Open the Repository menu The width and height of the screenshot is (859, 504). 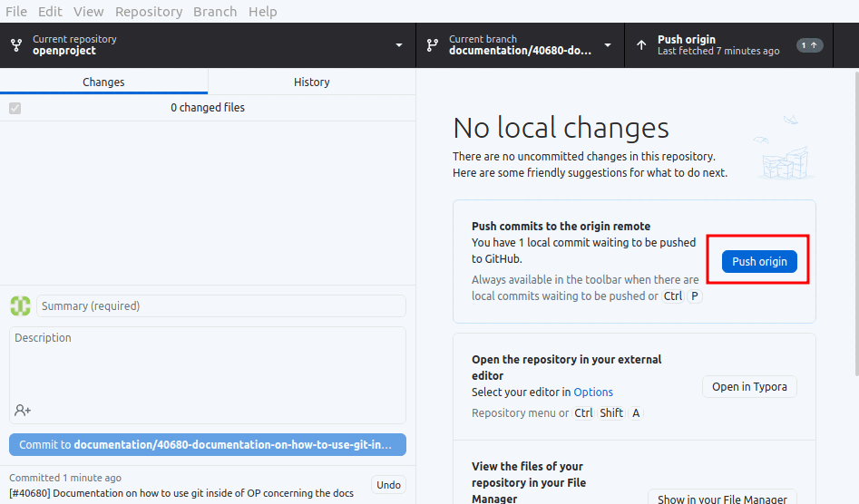click(x=149, y=12)
